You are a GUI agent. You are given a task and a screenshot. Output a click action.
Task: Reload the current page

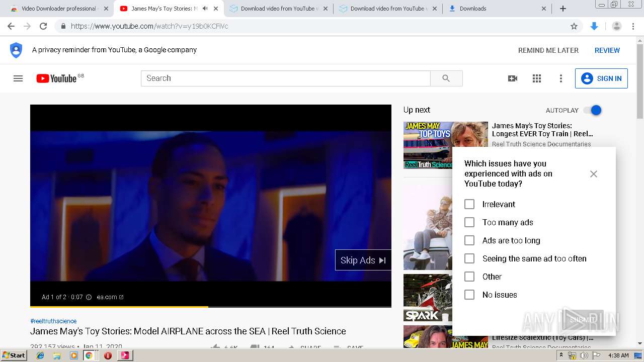tap(43, 26)
